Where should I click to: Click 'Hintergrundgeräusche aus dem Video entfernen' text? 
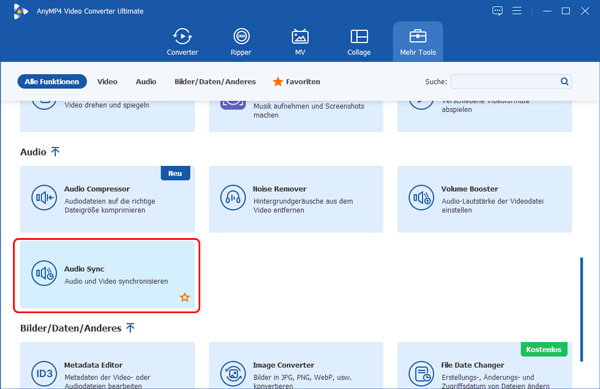(x=303, y=205)
